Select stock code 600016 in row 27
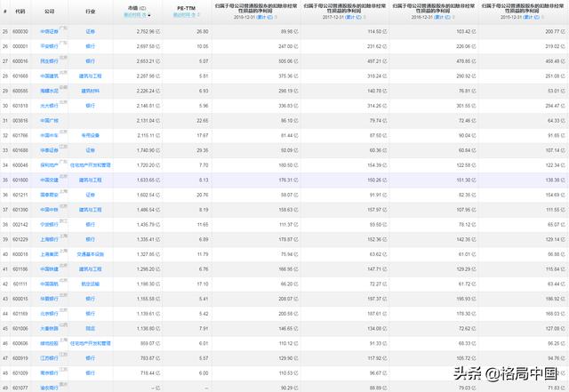Screen dimensions: 569x392 [20, 61]
